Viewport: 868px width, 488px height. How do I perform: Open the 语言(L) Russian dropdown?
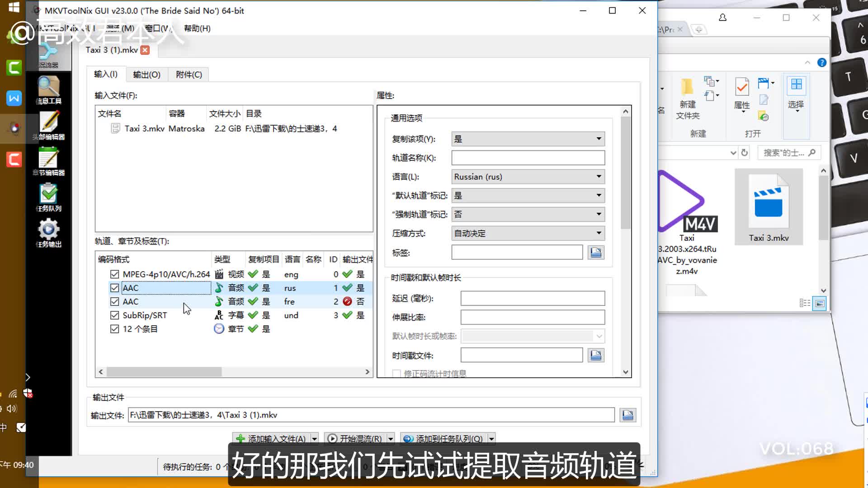pyautogui.click(x=599, y=176)
